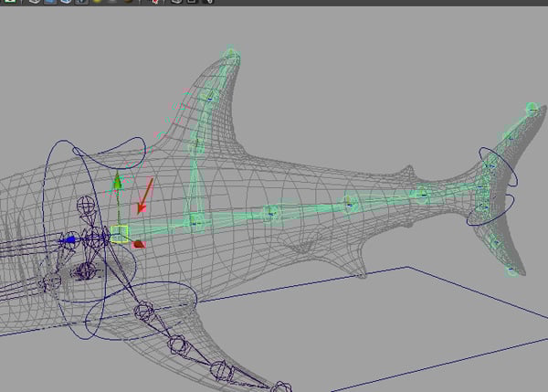Select the red X-axis handle of the manipulator

point(139,244)
